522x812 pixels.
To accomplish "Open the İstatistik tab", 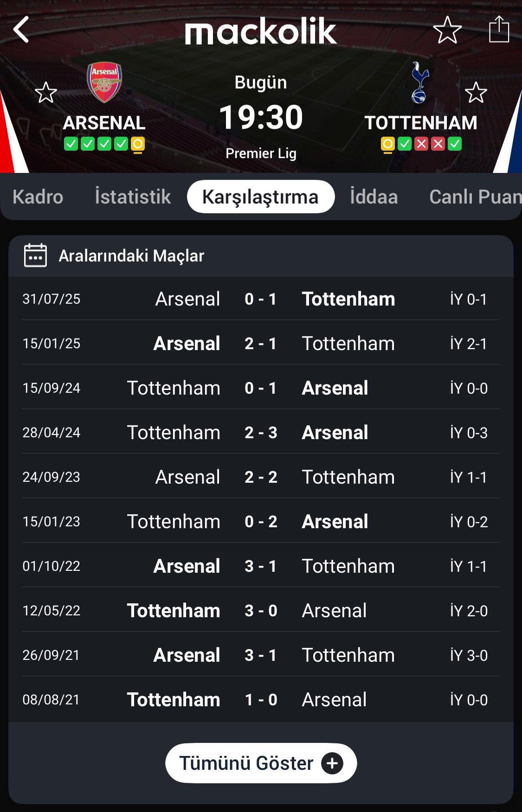I will (x=133, y=197).
